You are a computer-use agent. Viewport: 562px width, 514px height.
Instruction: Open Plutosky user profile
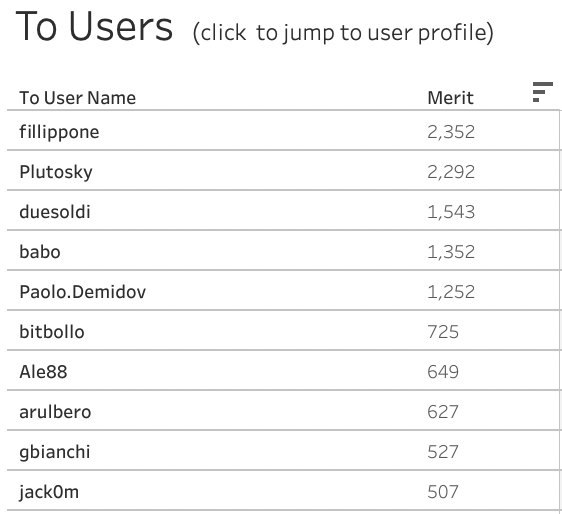(x=56, y=172)
